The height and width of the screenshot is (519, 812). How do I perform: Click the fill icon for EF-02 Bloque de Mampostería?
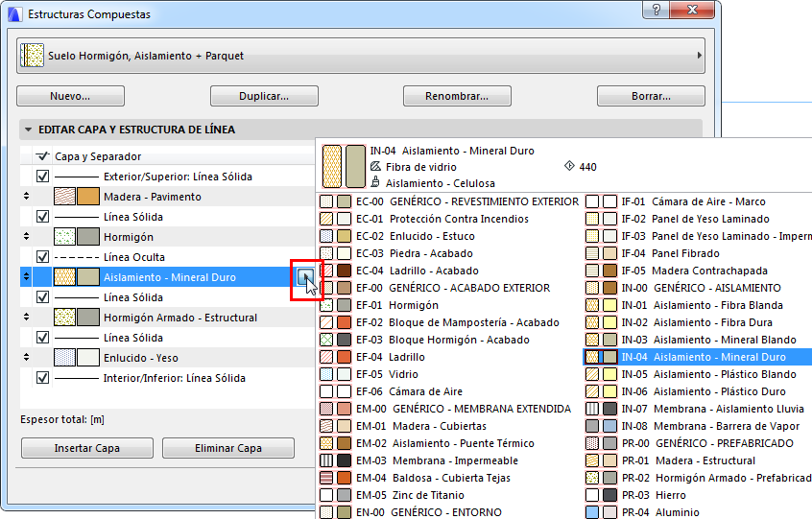326,322
